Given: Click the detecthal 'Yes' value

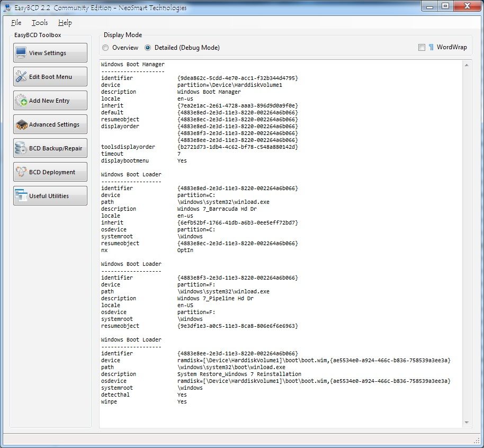Looking at the screenshot, I should (x=182, y=395).
